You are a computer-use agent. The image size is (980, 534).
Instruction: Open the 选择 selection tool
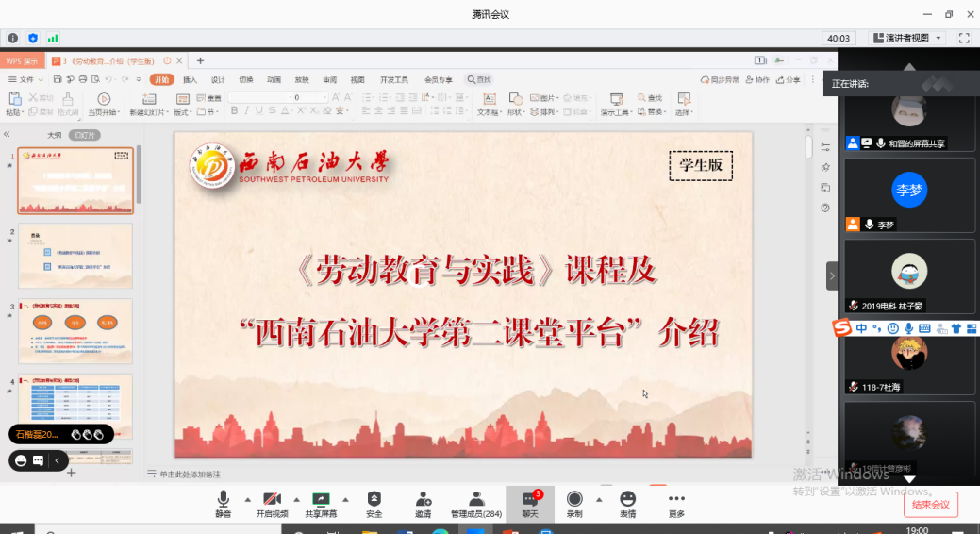click(684, 105)
